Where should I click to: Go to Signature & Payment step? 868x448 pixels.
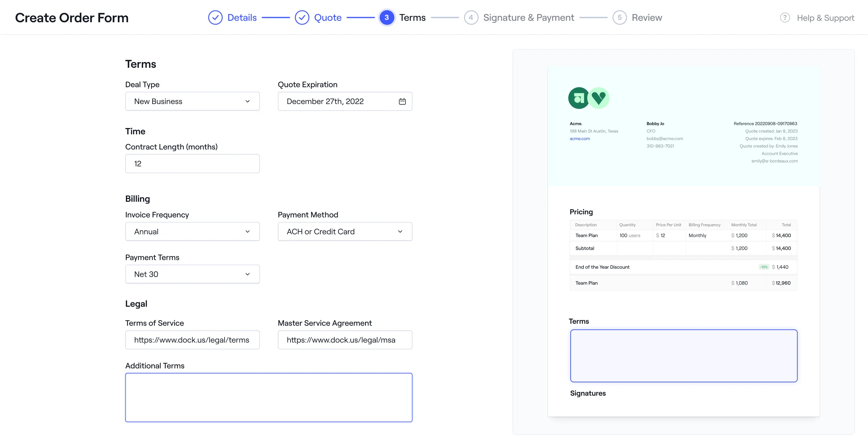pos(528,17)
